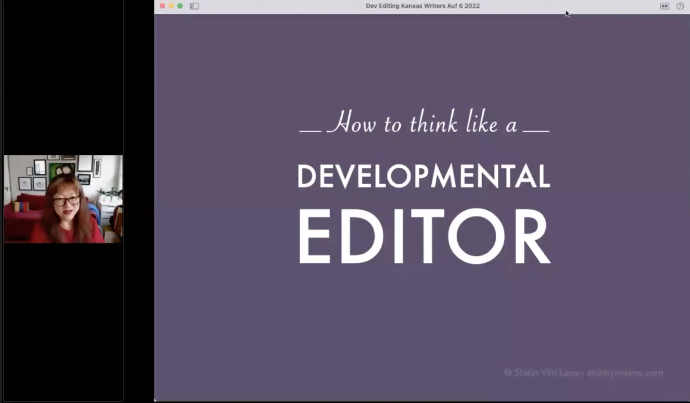Click the view mode icon next to help
This screenshot has height=403, width=690.
tap(664, 6)
